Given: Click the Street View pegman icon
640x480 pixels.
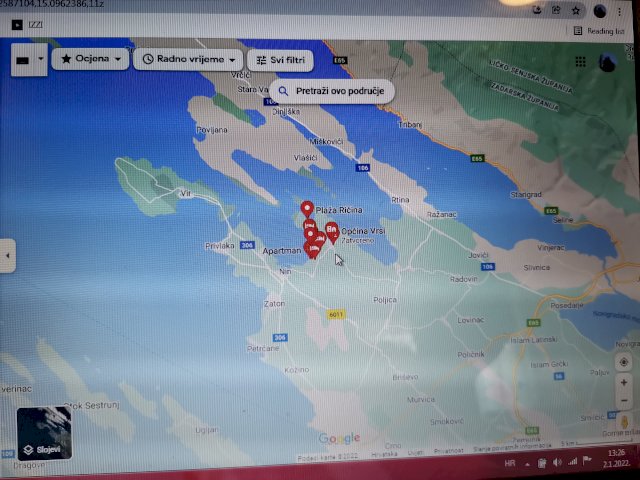Looking at the screenshot, I should 624,422.
